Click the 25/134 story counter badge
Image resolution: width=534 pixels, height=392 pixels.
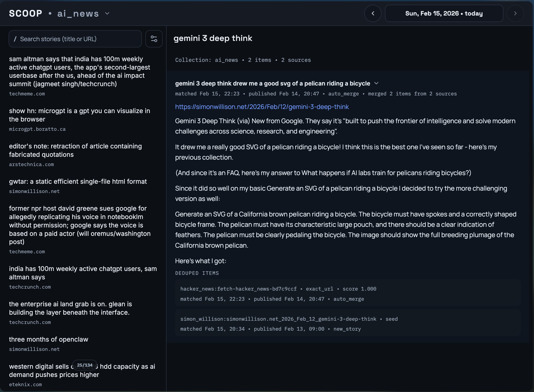(85, 365)
